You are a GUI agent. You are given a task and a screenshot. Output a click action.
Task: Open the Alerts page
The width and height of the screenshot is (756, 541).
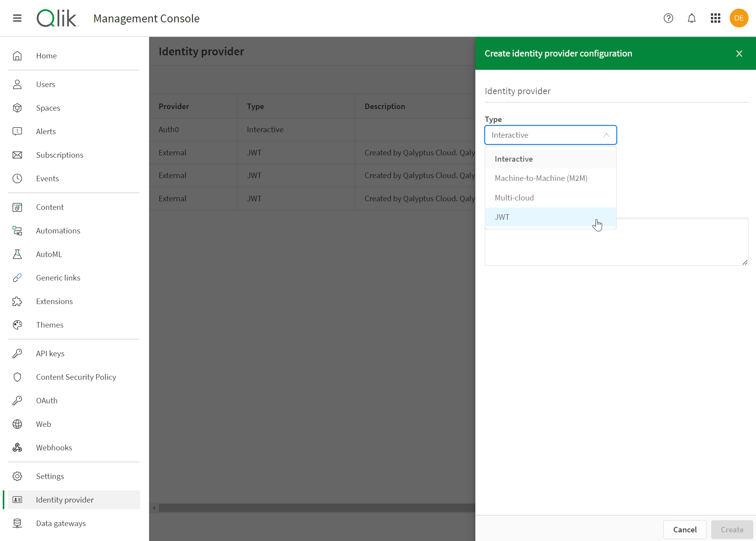(x=46, y=131)
